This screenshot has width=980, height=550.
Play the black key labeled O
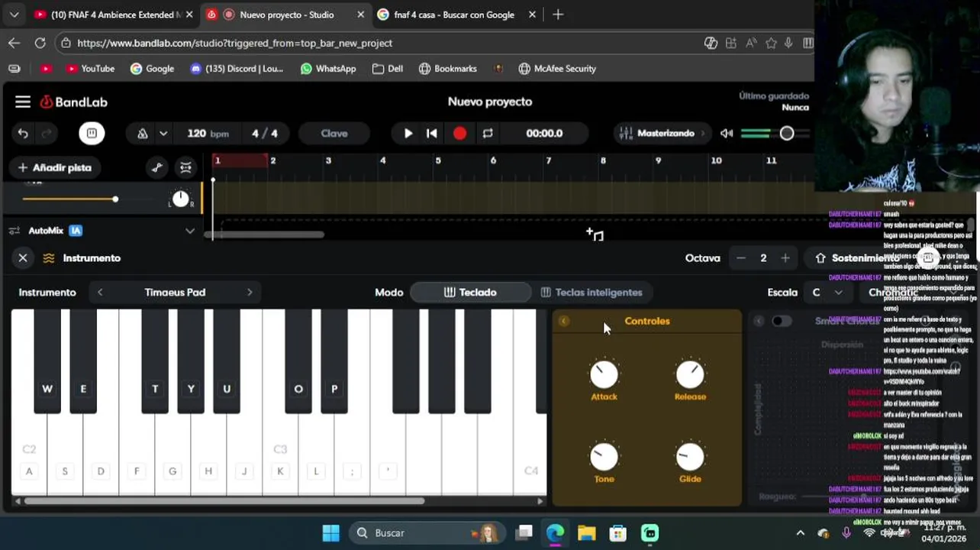[x=298, y=361]
